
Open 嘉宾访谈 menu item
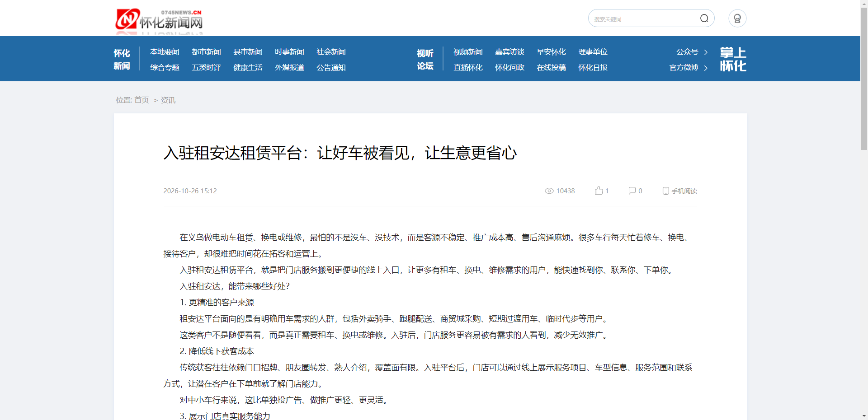pyautogui.click(x=509, y=52)
